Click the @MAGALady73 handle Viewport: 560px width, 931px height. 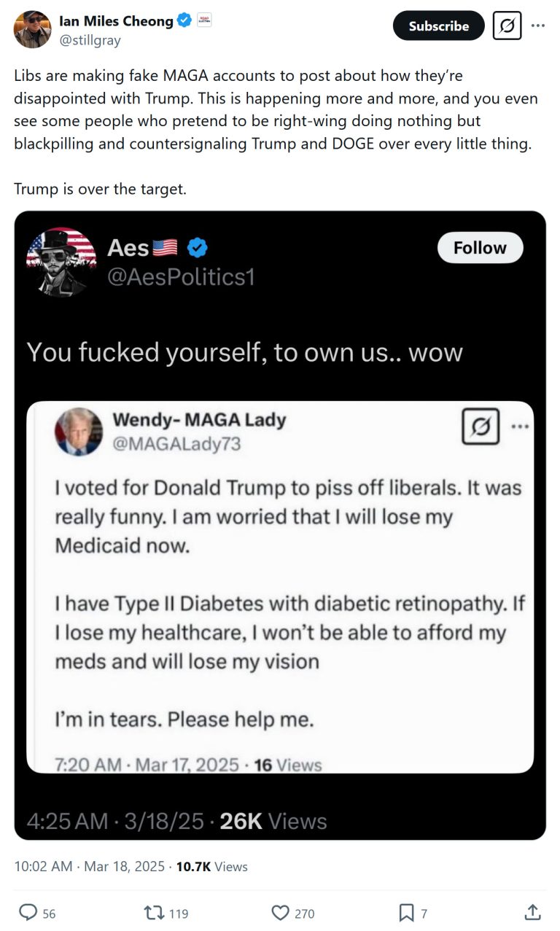[176, 444]
